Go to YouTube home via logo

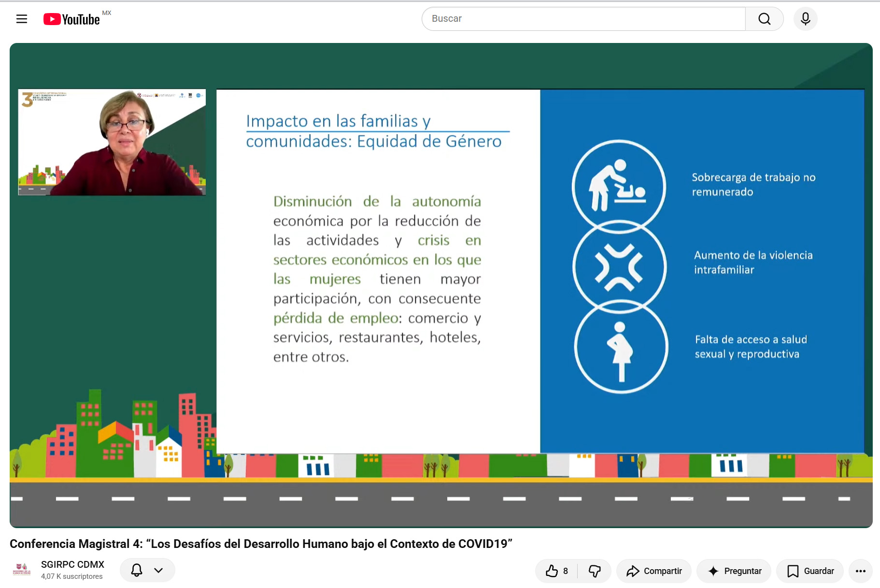tap(72, 19)
